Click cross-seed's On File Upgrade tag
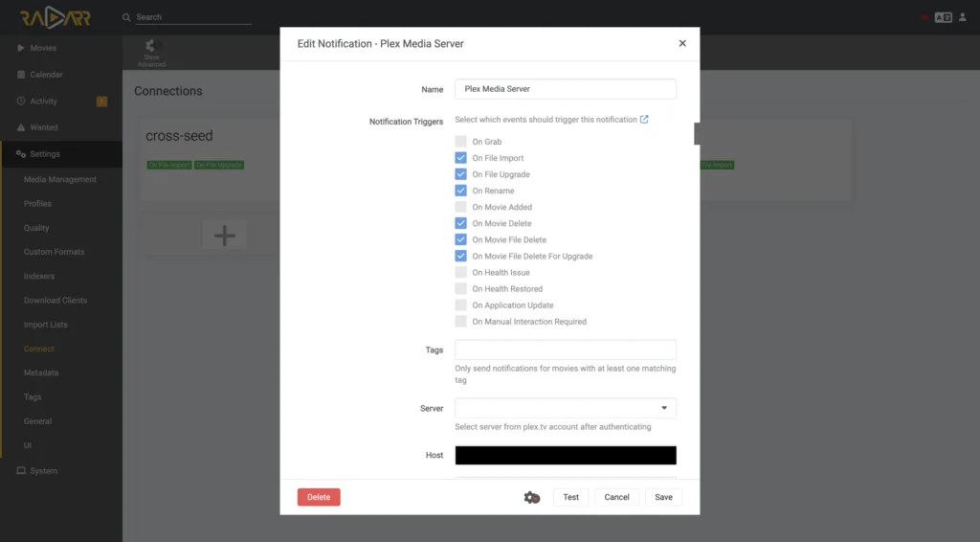980x542 pixels. tap(219, 165)
